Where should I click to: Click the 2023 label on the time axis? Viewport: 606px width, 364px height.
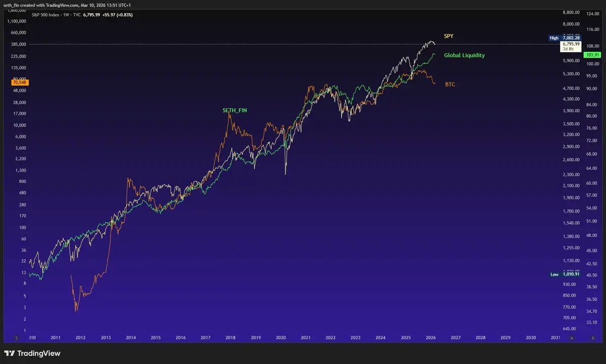(x=355, y=338)
